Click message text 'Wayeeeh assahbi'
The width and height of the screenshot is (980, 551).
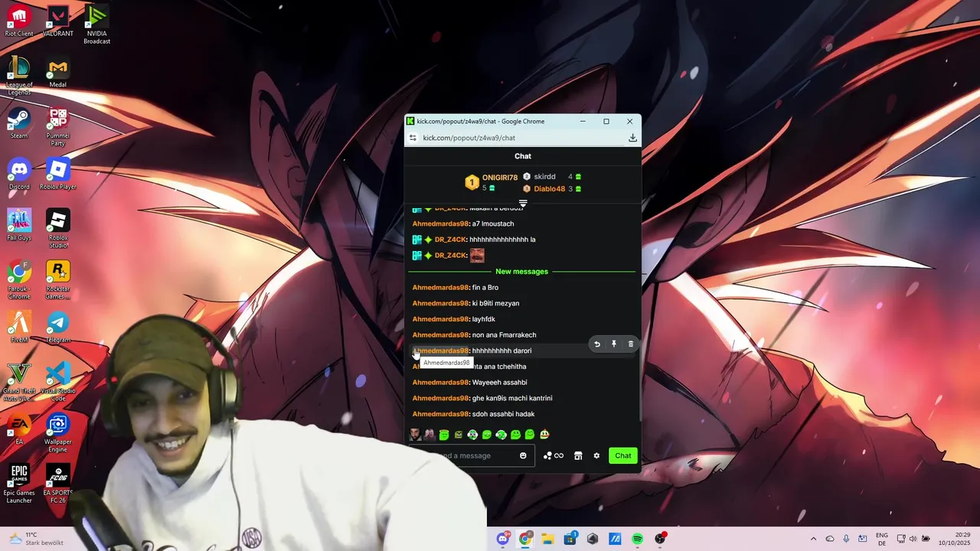tap(499, 383)
